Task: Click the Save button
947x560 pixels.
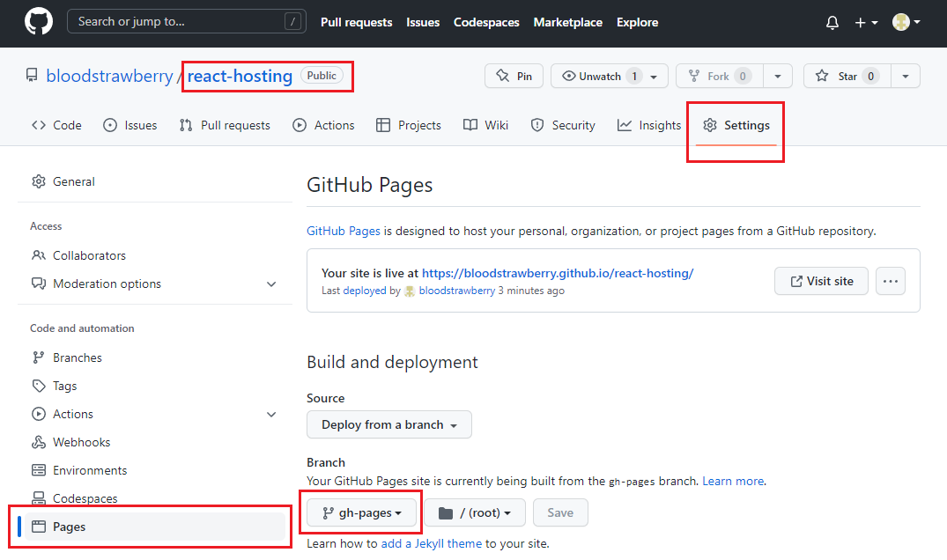Action: tap(560, 513)
